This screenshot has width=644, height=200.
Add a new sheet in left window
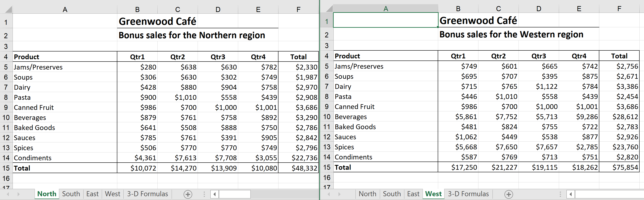188,194
